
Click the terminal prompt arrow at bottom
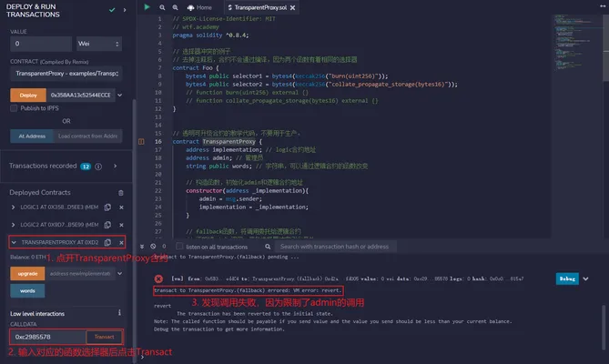(x=142, y=356)
